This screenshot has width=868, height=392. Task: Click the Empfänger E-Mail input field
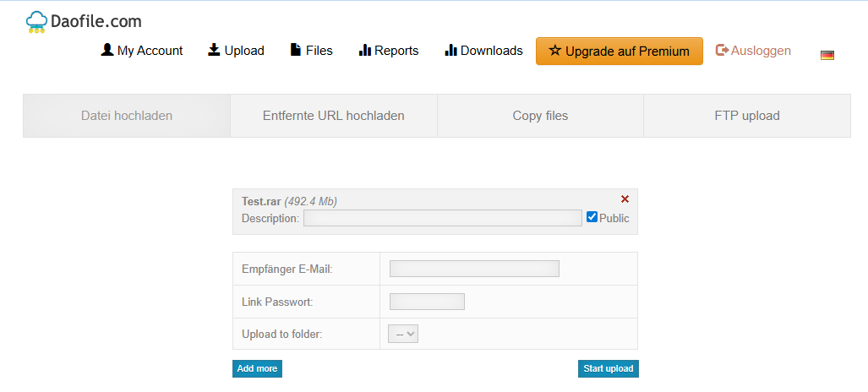coord(474,269)
